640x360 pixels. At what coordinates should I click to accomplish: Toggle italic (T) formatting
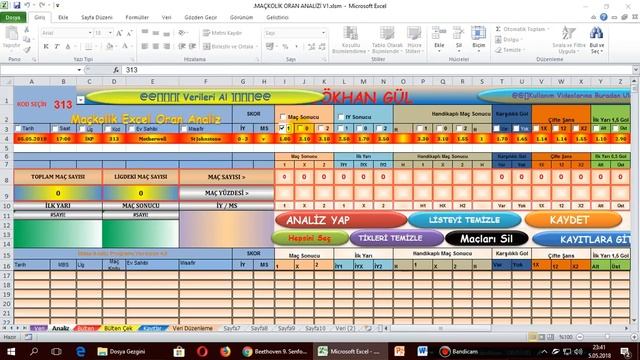click(57, 47)
